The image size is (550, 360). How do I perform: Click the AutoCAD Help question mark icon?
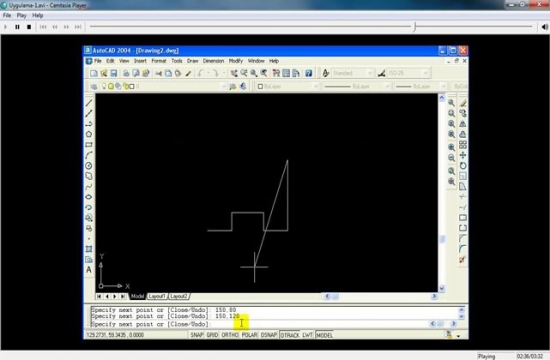coord(309,73)
